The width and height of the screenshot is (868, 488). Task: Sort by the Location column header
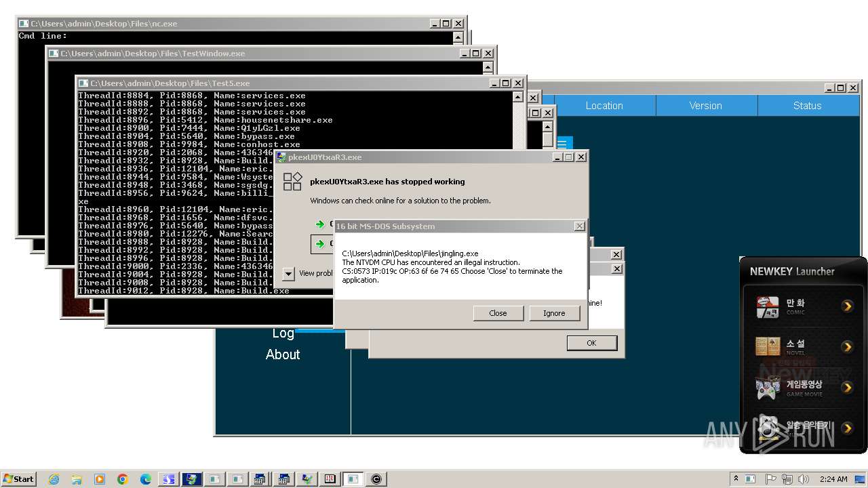[x=604, y=106]
